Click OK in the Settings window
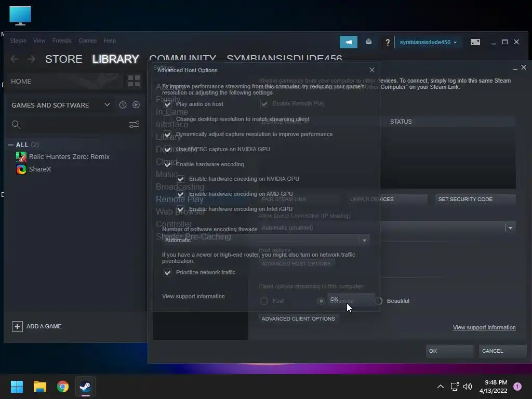 449,351
